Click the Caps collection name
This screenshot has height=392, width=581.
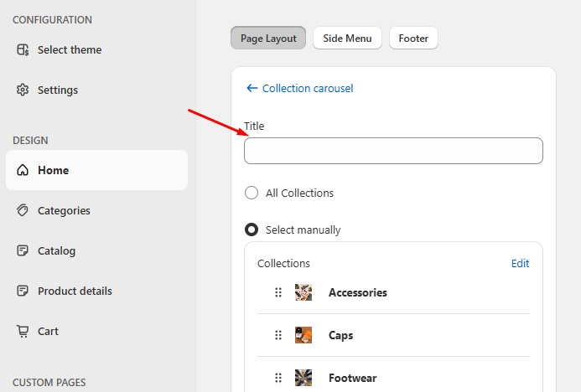pos(340,335)
